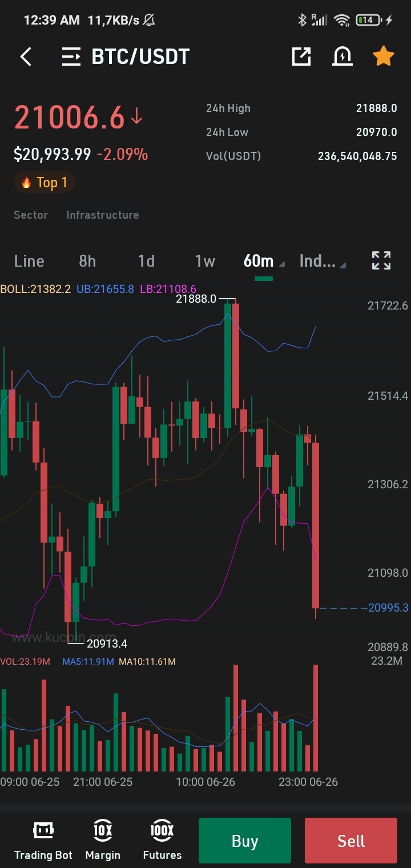Tap the share chart icon
The image size is (411, 868).
[x=301, y=56]
